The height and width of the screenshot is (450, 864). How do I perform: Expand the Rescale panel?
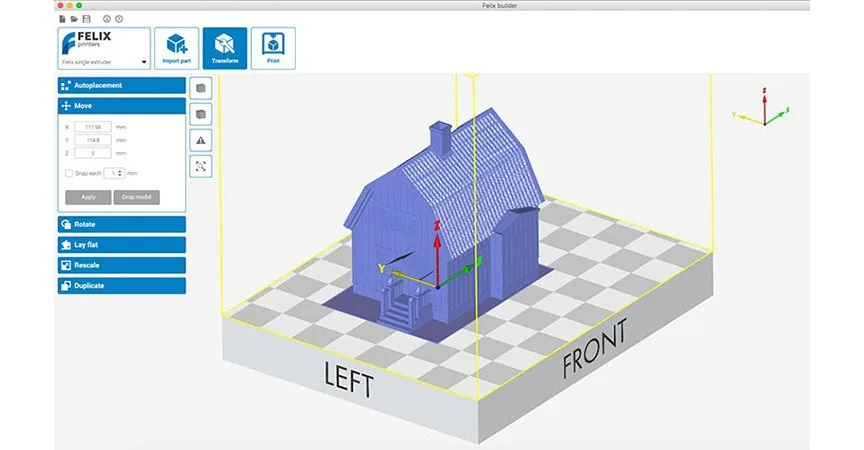pos(122,265)
